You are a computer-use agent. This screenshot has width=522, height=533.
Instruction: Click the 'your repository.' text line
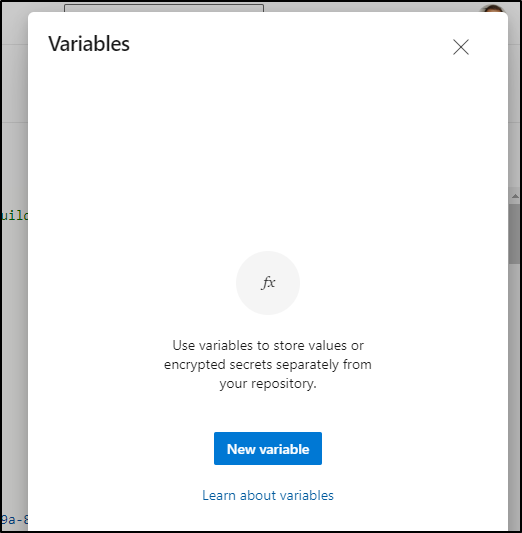(268, 383)
